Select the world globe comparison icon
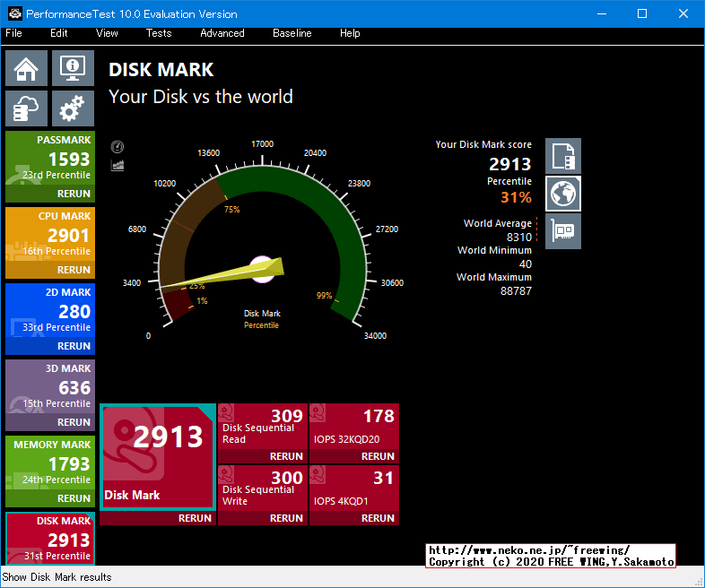705x588 pixels. click(x=563, y=194)
